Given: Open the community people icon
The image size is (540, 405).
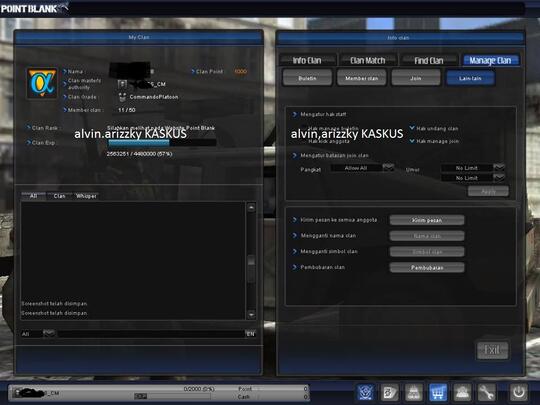Looking at the screenshot, I should coord(462,392).
